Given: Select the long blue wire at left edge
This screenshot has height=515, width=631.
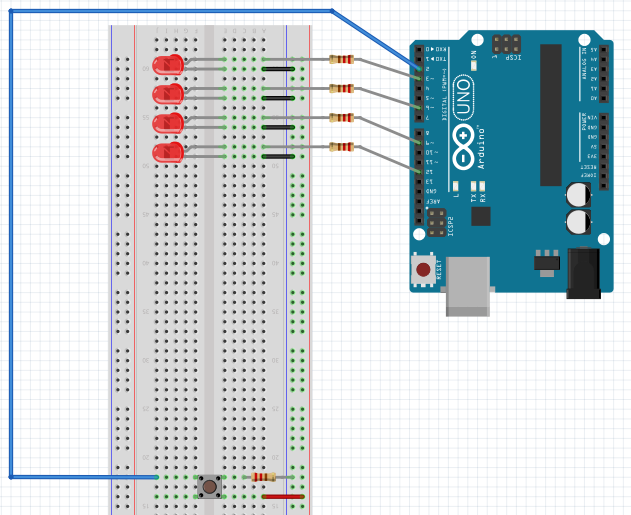Looking at the screenshot, I should (x=11, y=250).
